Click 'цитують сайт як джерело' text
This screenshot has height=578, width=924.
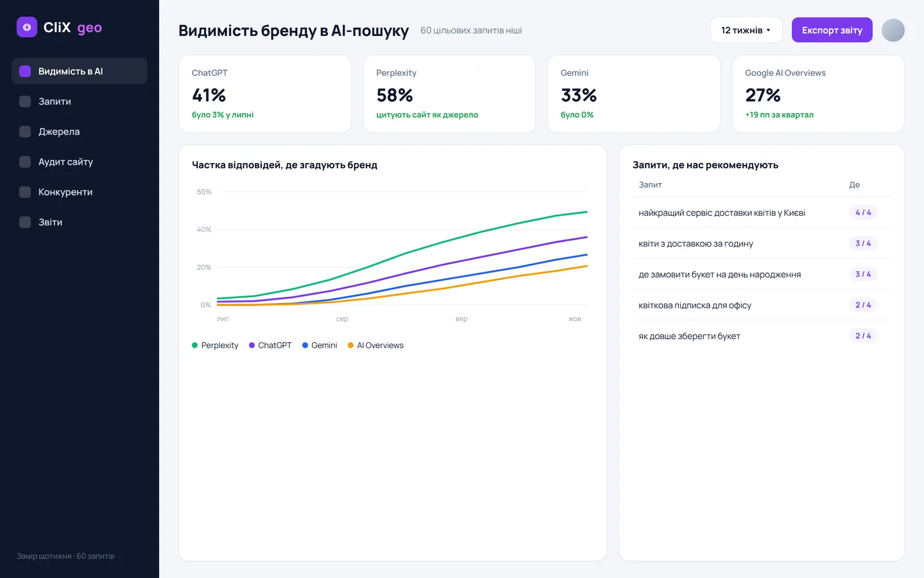point(427,115)
